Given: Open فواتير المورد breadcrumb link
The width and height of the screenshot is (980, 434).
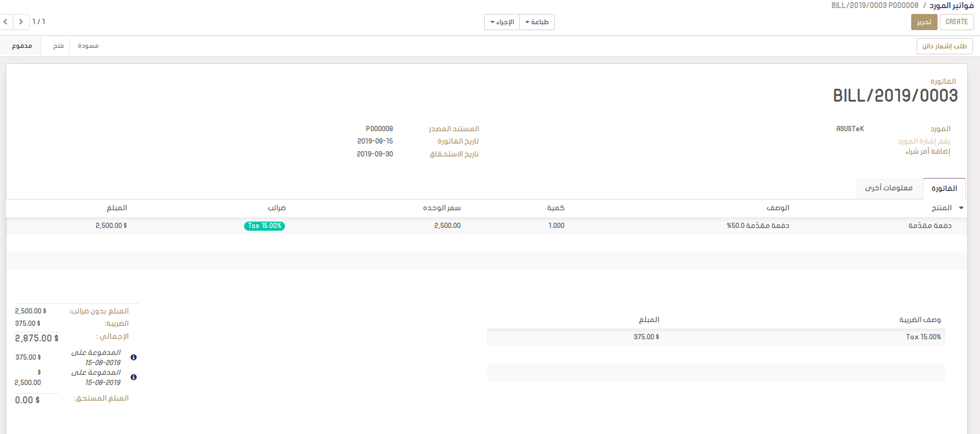Looking at the screenshot, I should tap(952, 5).
